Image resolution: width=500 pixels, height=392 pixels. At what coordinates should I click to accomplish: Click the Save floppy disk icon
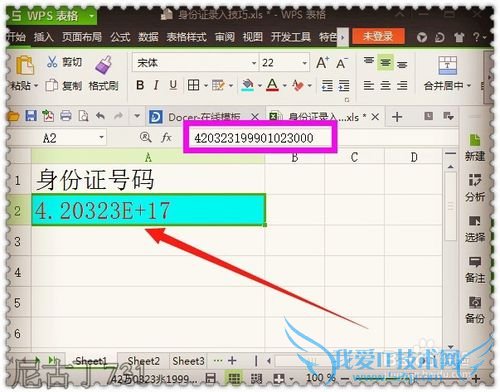(x=31, y=116)
